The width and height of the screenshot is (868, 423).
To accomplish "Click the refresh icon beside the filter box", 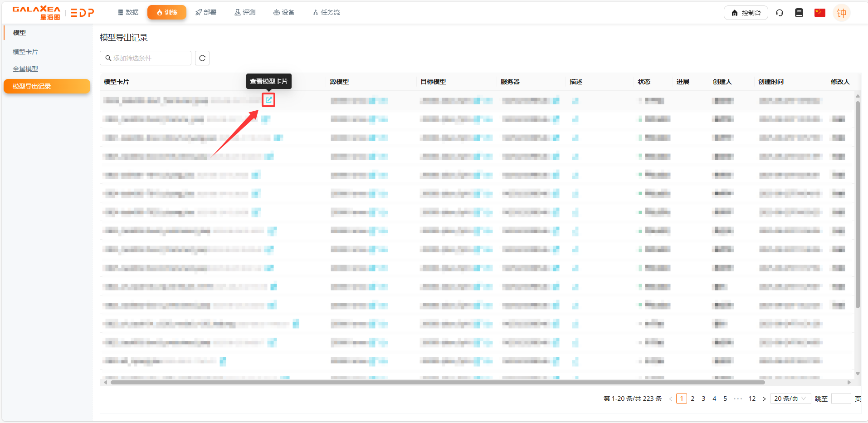I will (x=202, y=58).
